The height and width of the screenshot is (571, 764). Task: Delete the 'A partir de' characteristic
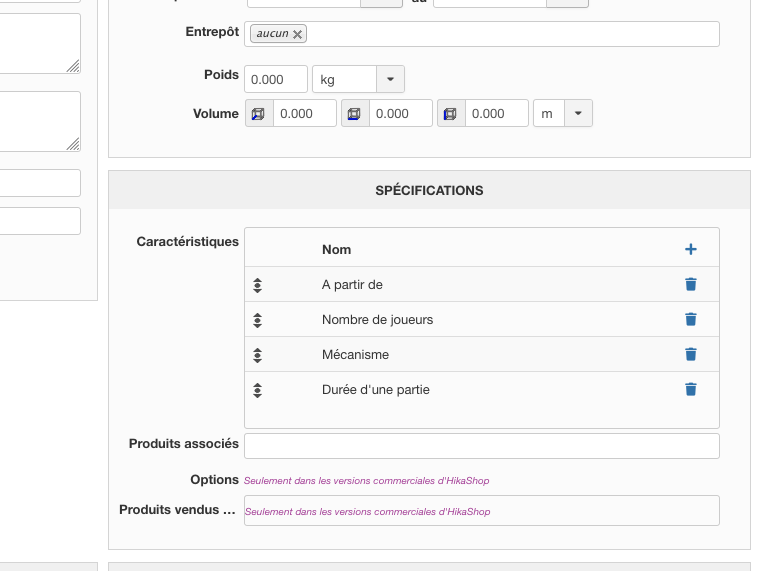(690, 284)
